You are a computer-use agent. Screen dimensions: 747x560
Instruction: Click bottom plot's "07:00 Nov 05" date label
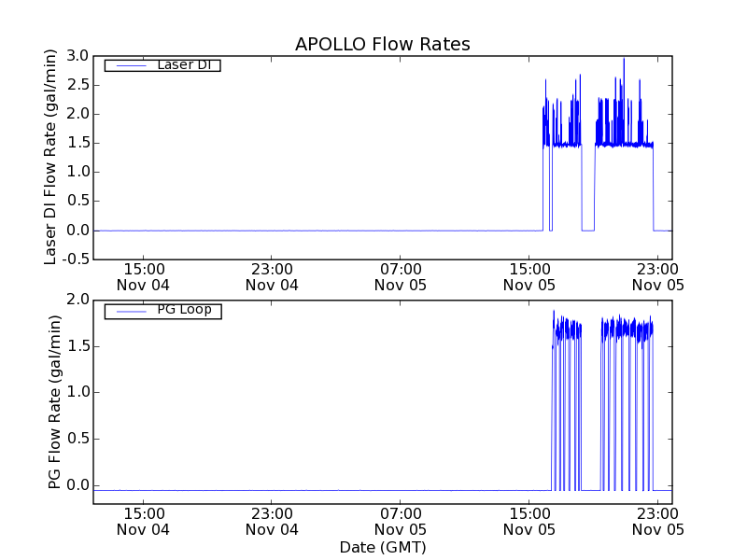[401, 522]
